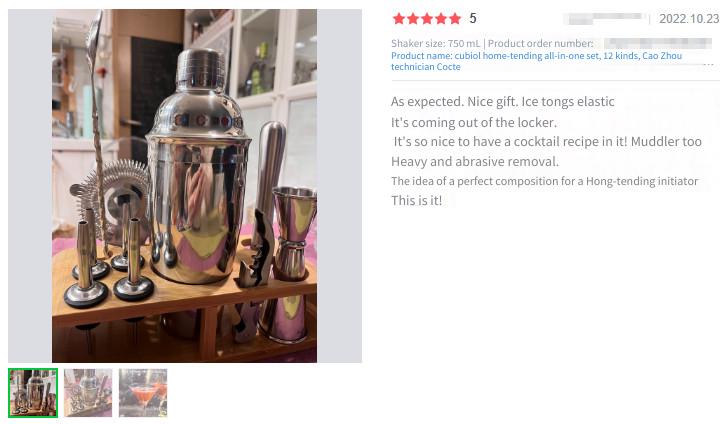This screenshot has height=424, width=728.
Task: Click the blurred reviewer username
Action: [x=604, y=19]
